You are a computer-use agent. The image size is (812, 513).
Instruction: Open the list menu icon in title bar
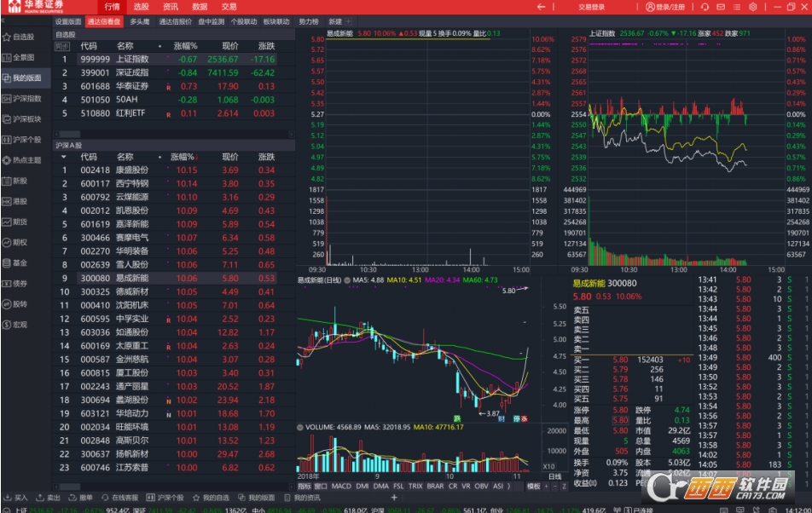(737, 7)
